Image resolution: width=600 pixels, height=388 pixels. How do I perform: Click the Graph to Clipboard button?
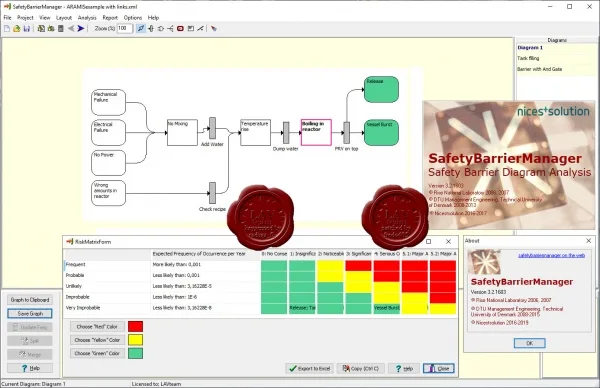(30, 300)
